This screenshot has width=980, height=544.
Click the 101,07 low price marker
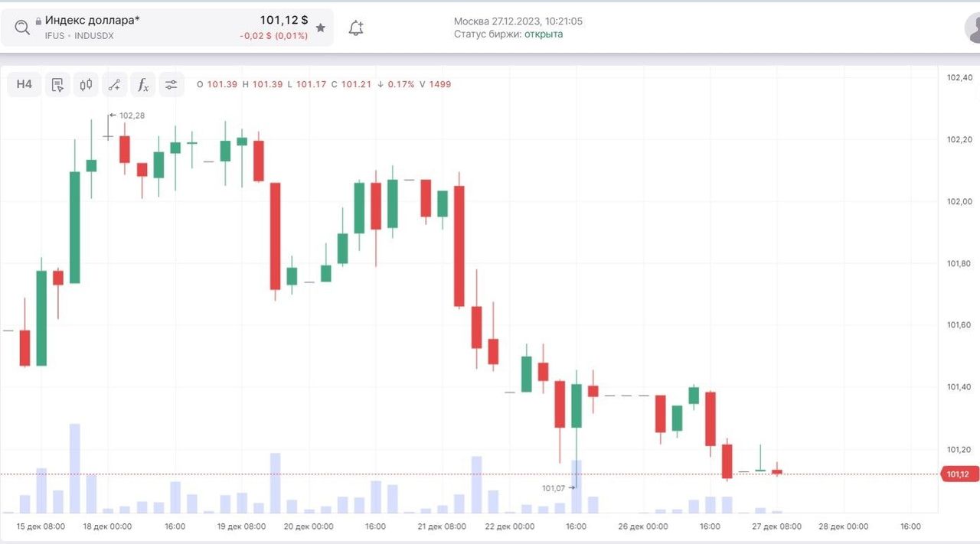(554, 488)
